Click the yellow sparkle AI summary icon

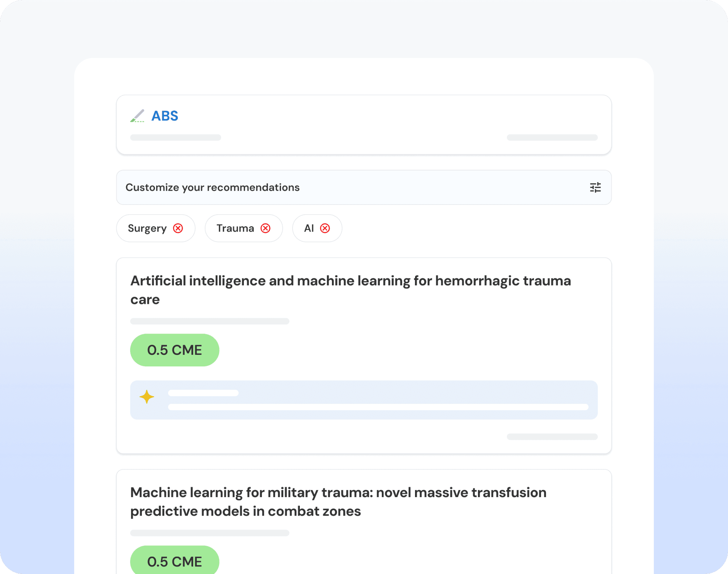click(147, 397)
